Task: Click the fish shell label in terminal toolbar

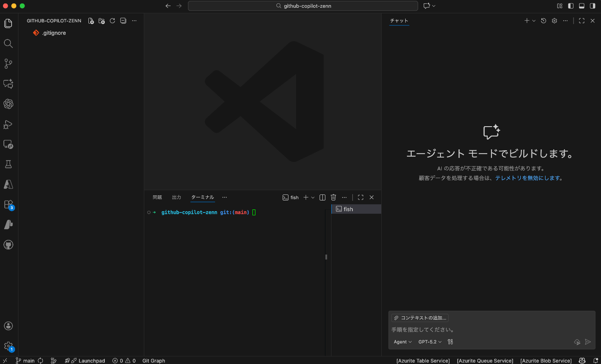Action: pos(291,197)
